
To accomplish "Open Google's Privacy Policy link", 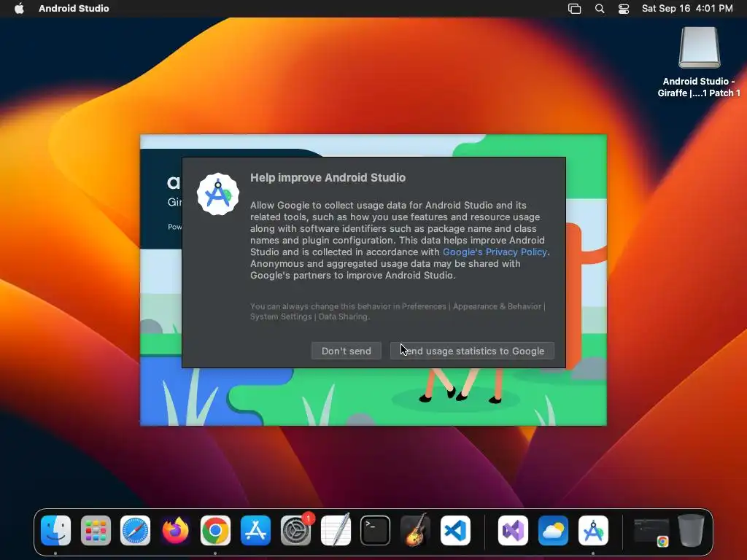I will [x=495, y=252].
